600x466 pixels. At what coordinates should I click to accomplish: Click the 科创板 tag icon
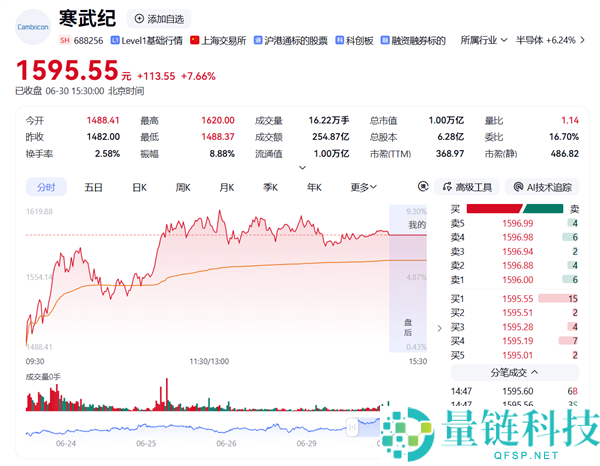pyautogui.click(x=339, y=40)
